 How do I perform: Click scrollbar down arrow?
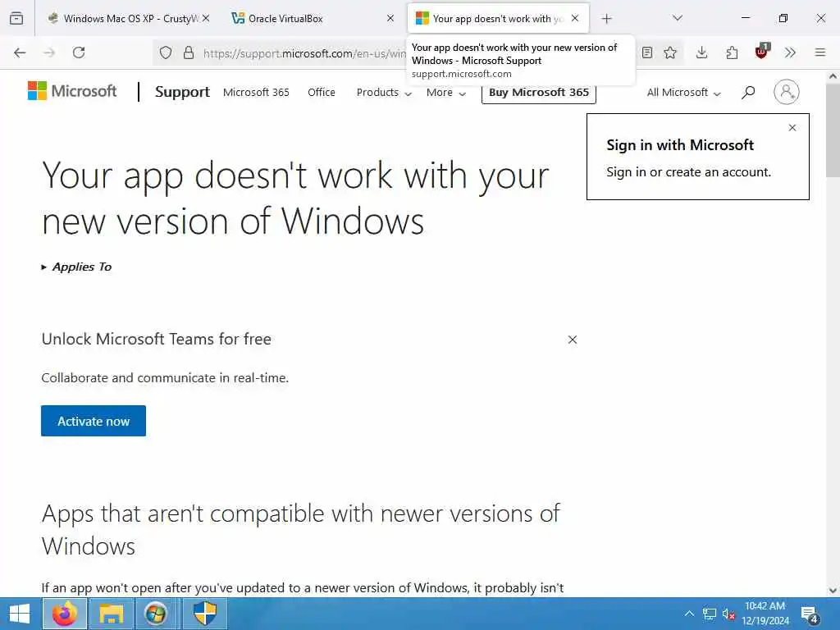[x=833, y=591]
